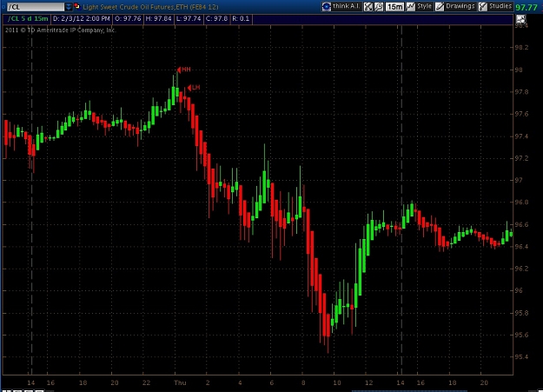The width and height of the screenshot is (543, 392).
Task: Click the 2011 TD Ameritrade copyright text
Action: coord(61,30)
